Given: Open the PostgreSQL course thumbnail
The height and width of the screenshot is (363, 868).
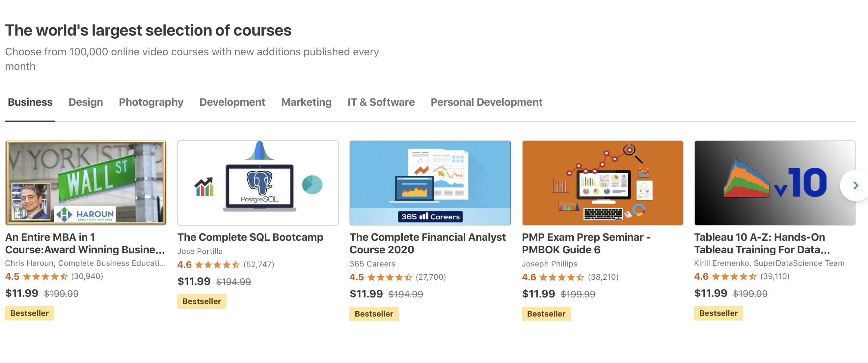Looking at the screenshot, I should (258, 183).
